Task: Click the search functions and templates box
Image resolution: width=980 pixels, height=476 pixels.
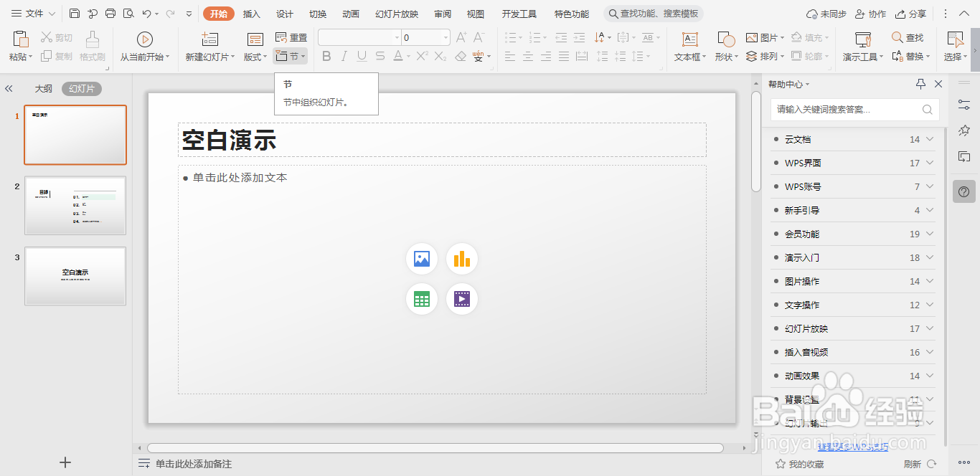Action: pos(654,14)
